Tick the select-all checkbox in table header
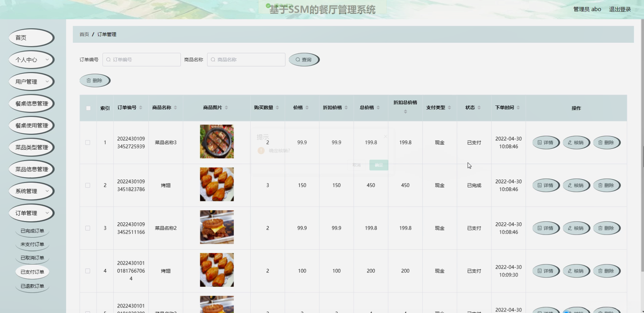644x313 pixels. (x=88, y=108)
